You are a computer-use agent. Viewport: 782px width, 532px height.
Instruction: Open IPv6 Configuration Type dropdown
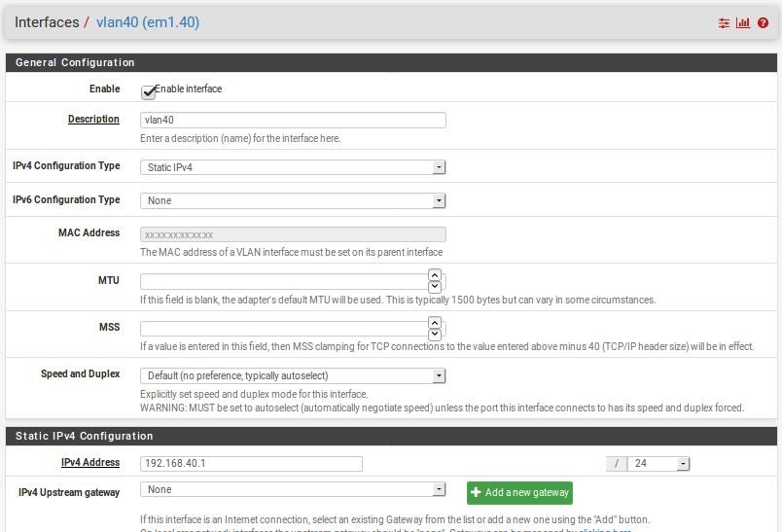[293, 201]
